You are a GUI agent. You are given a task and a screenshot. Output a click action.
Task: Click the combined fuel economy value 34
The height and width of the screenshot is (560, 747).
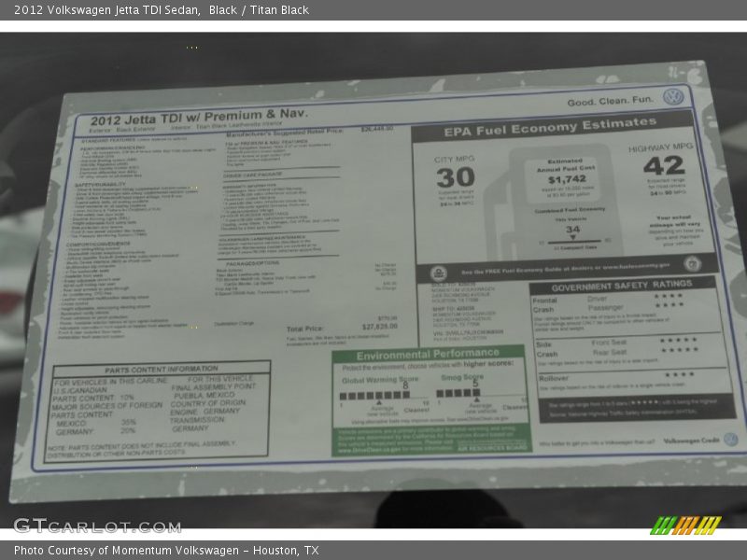[572, 230]
